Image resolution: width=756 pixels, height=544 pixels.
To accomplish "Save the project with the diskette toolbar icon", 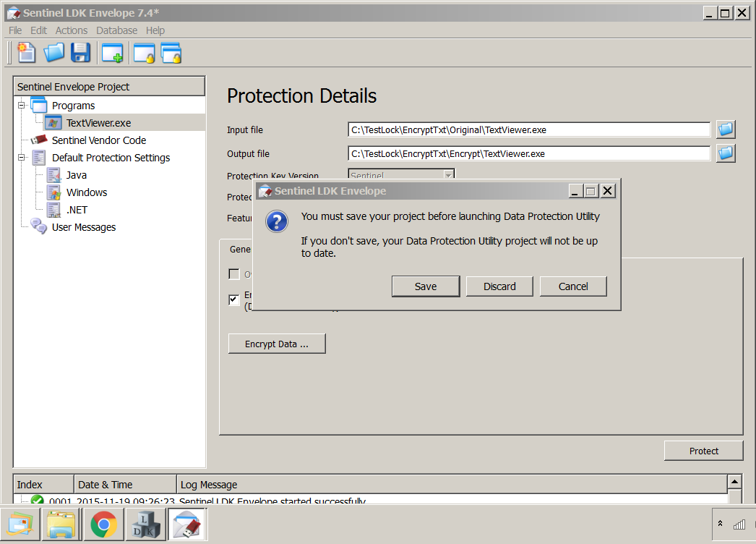I will 80,52.
